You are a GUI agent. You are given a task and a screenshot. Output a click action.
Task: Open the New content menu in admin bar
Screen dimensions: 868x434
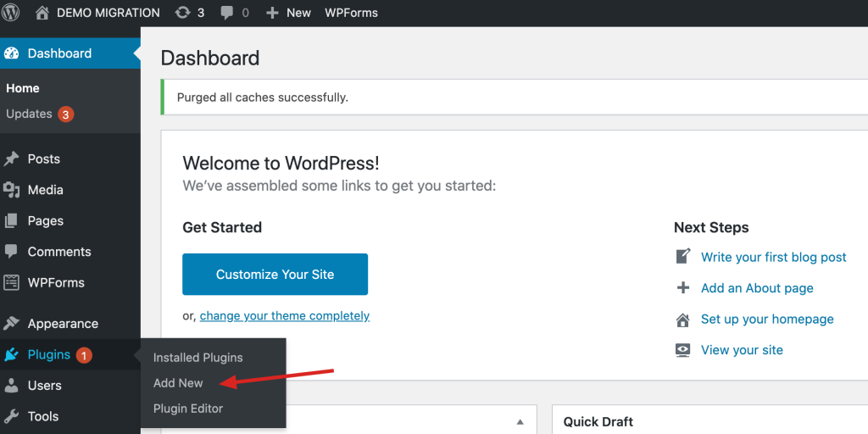point(288,13)
